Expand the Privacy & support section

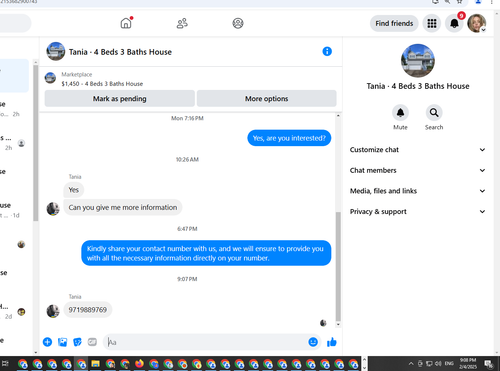pyautogui.click(x=418, y=212)
